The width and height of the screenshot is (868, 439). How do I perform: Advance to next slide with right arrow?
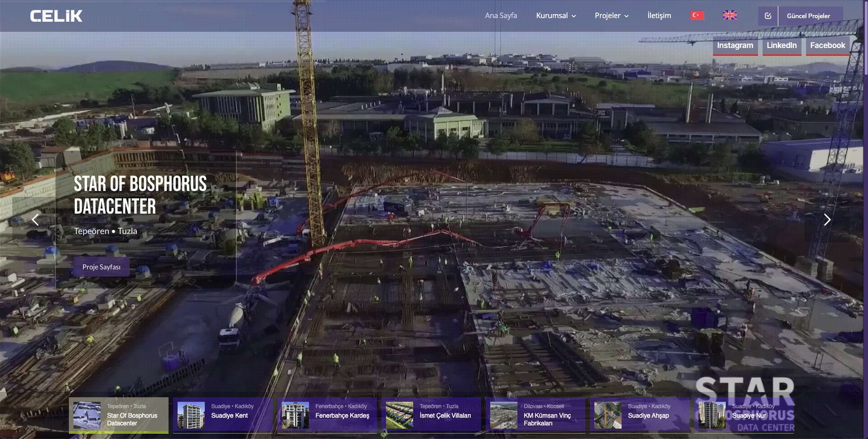(x=827, y=219)
